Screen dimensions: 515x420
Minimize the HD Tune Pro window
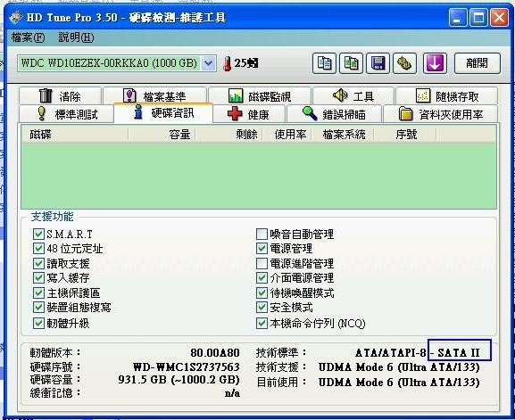458,17
